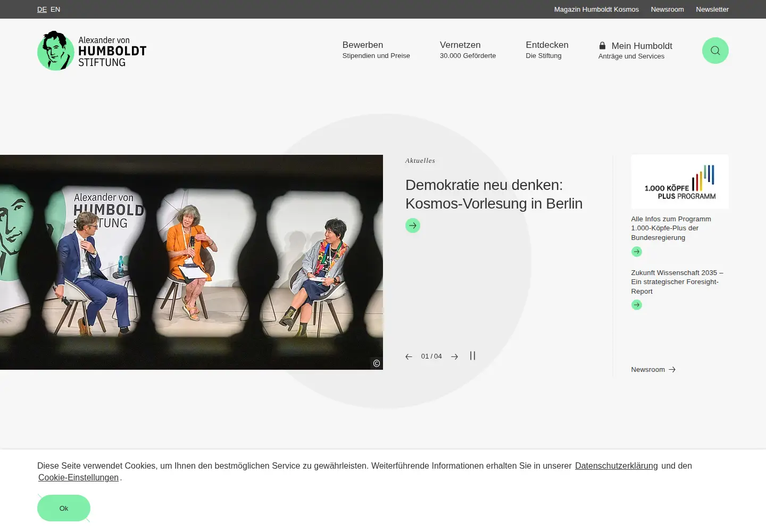This screenshot has height=532, width=766.
Task: Click the arrow under 1.000-Köpfe-Plus text
Action: pos(637,252)
